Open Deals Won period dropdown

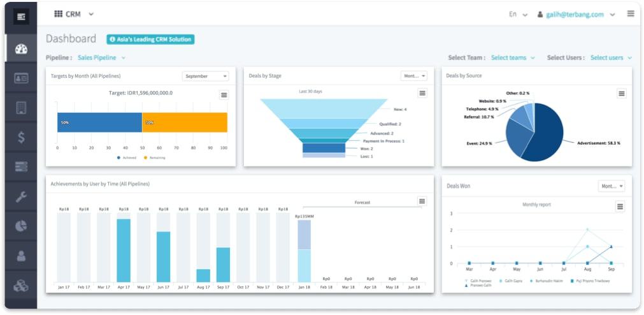click(x=611, y=186)
